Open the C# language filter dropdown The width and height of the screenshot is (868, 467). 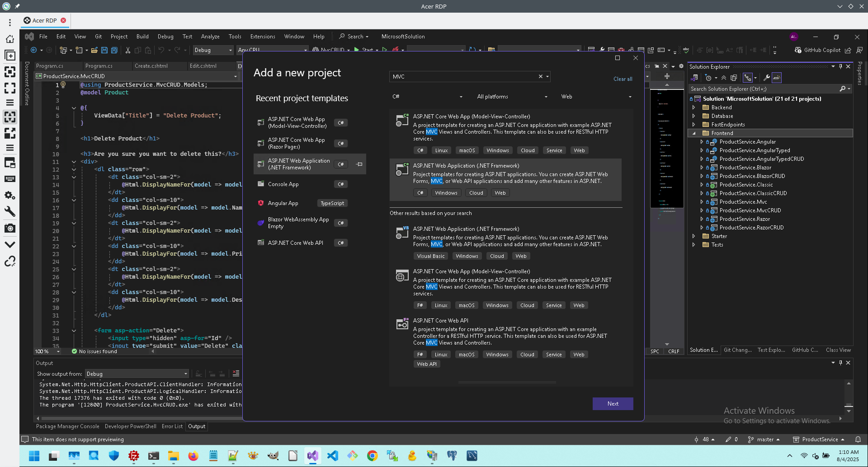click(x=427, y=97)
